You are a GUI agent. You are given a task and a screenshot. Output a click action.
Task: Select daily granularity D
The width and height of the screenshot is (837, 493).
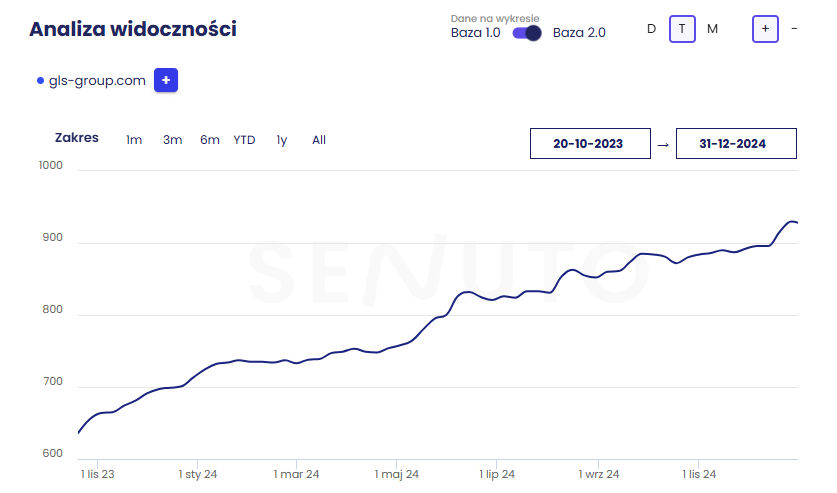(x=651, y=29)
